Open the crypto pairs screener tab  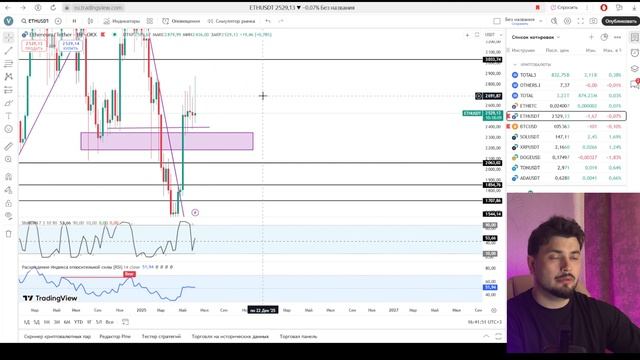(x=57, y=337)
